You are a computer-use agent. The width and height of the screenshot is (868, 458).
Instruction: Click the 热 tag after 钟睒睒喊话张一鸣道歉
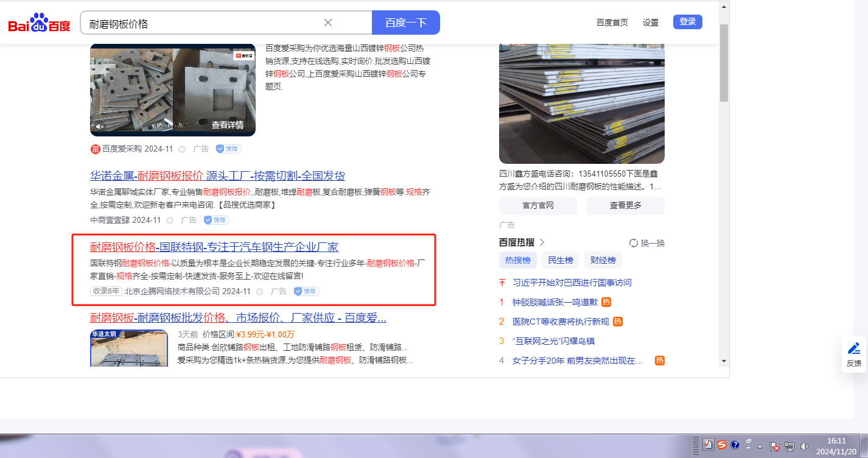pos(606,302)
